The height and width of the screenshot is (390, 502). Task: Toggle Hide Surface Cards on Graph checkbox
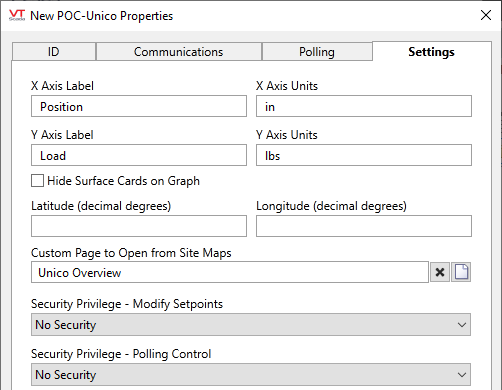(37, 181)
